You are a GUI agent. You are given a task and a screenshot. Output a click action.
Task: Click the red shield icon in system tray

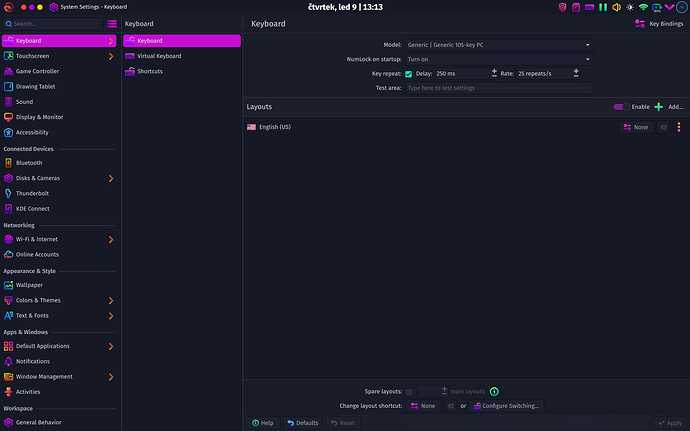[x=562, y=7]
